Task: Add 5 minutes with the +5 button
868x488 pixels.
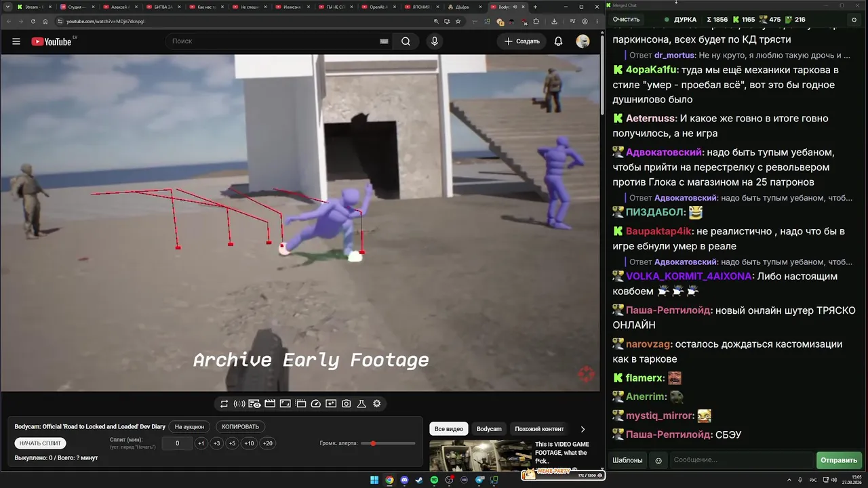Action: coord(232,443)
